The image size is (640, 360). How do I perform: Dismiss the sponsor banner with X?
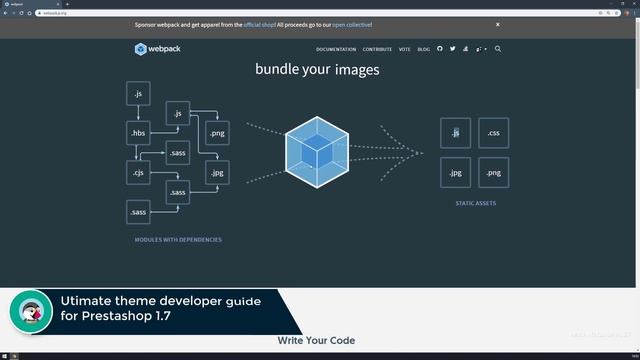[x=498, y=24]
